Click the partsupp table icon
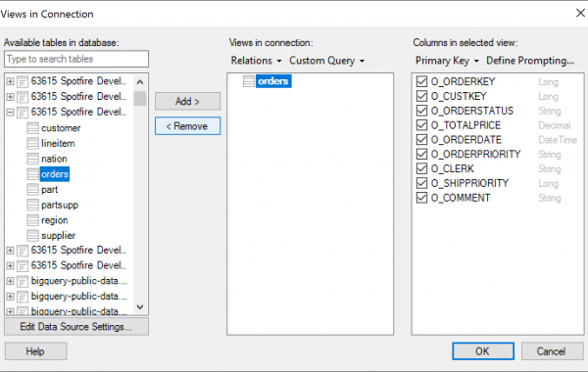 click(x=32, y=205)
